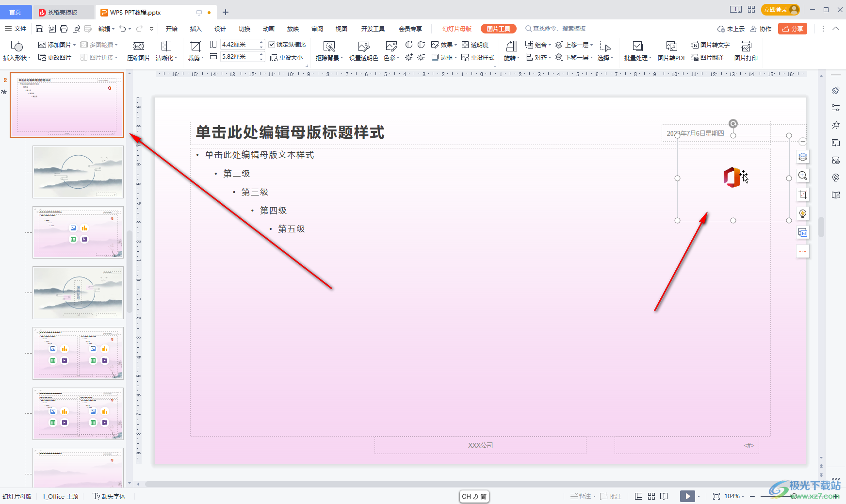This screenshot has width=846, height=504.
Task: Switch to the Start (开始) tab
Action: (172, 29)
